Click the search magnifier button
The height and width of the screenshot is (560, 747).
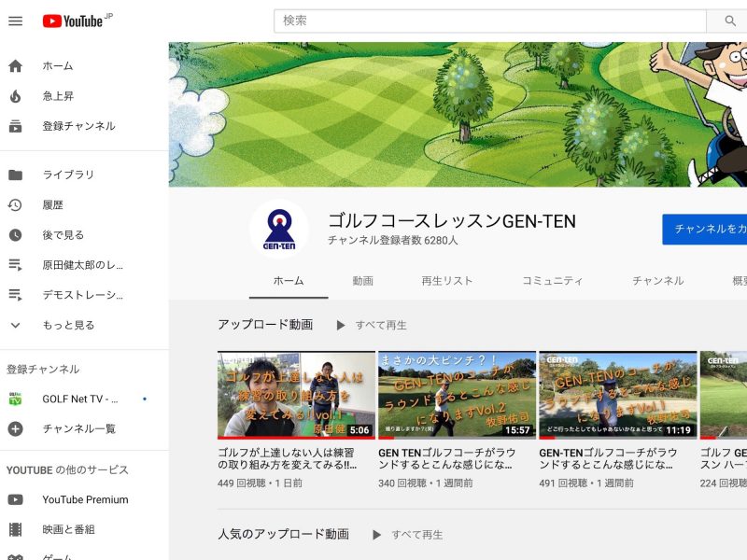click(x=729, y=21)
